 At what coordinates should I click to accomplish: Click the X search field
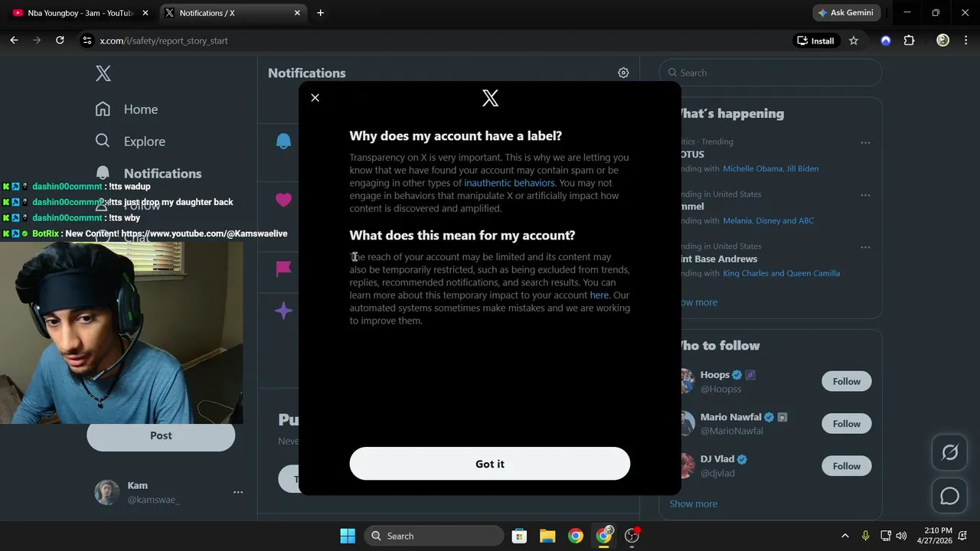click(770, 73)
